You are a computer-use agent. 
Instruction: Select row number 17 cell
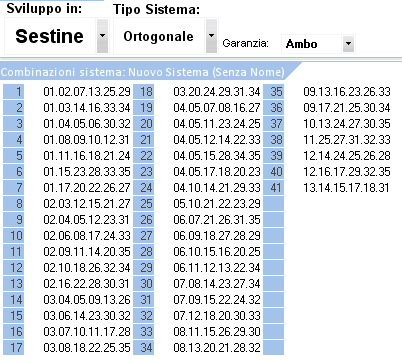tap(14, 348)
